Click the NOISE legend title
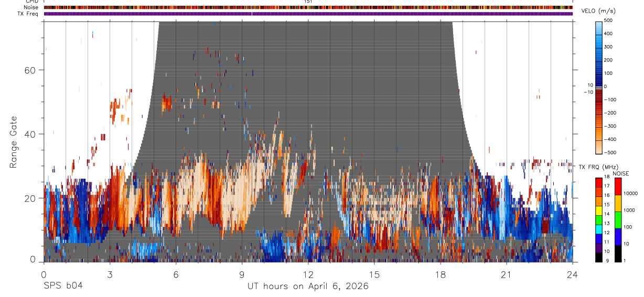644x297 pixels. (620, 173)
